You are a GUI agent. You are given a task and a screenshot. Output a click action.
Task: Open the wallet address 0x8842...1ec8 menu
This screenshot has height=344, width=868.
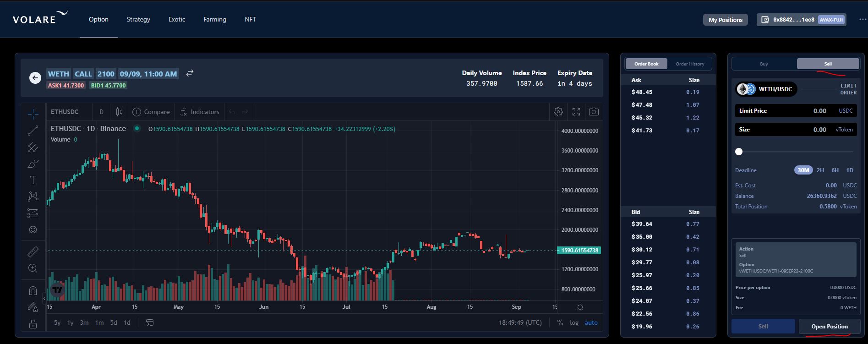(801, 20)
